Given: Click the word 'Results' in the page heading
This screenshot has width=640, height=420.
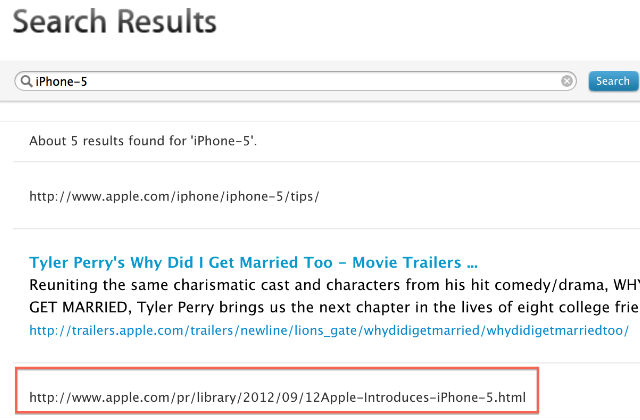Looking at the screenshot, I should [167, 21].
